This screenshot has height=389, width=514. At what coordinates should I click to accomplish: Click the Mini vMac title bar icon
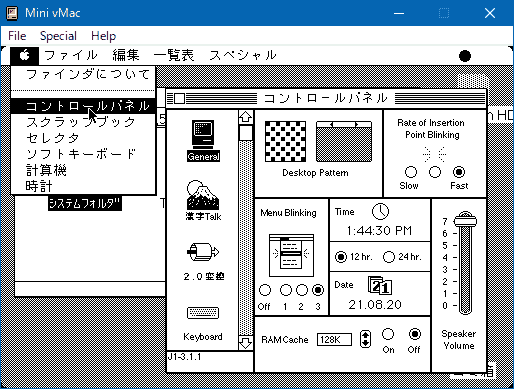point(12,13)
